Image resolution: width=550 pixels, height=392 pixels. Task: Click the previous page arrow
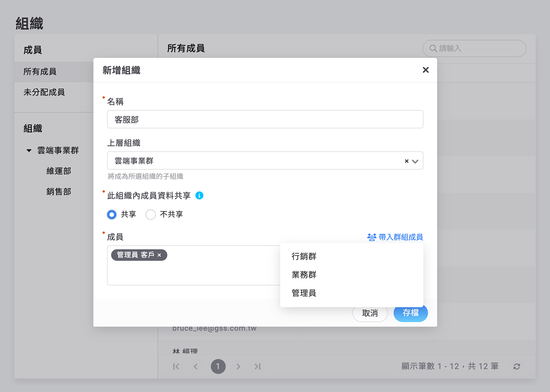pos(196,366)
